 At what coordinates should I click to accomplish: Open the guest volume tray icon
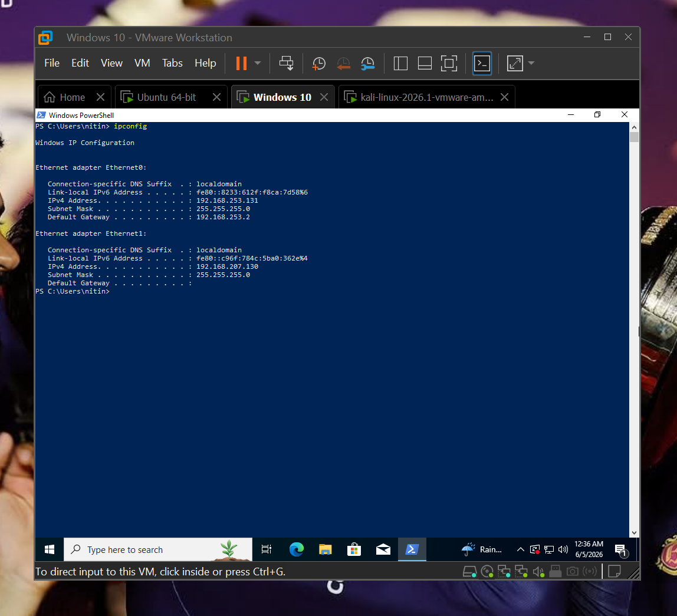(563, 549)
